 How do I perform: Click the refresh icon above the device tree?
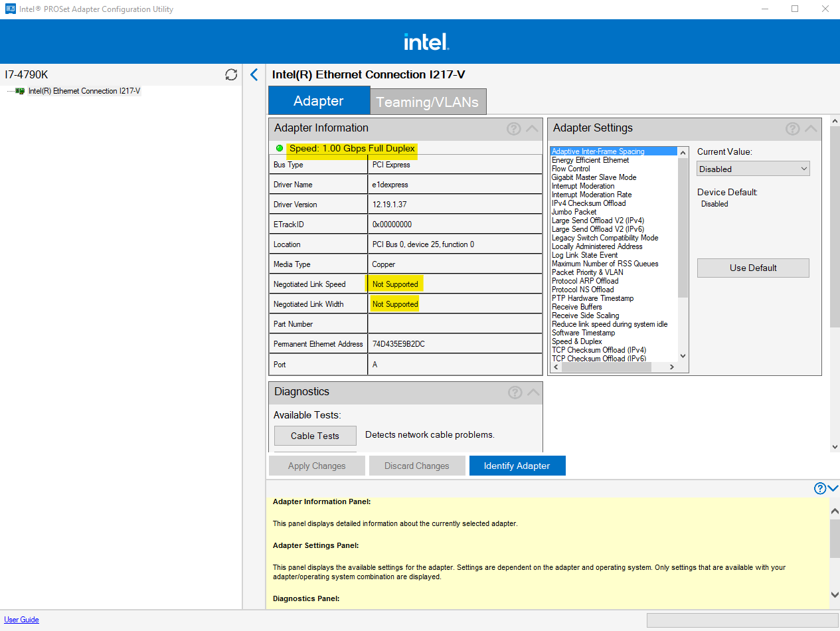click(x=230, y=75)
